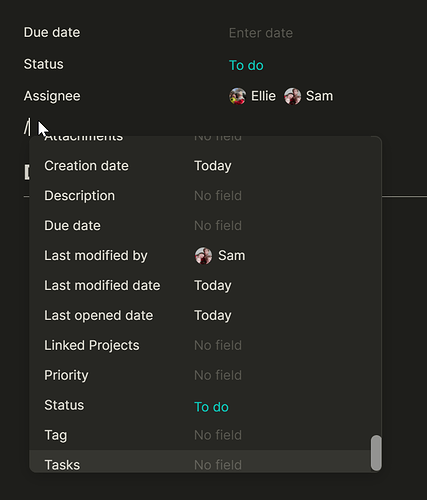The width and height of the screenshot is (427, 500).
Task: Select Last modified date entry
Action: 205,286
